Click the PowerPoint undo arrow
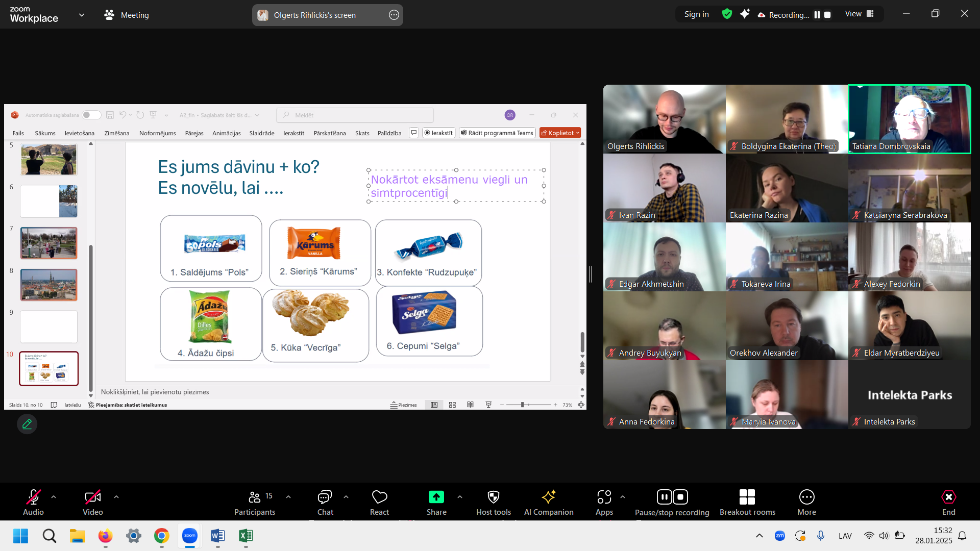 coord(122,115)
